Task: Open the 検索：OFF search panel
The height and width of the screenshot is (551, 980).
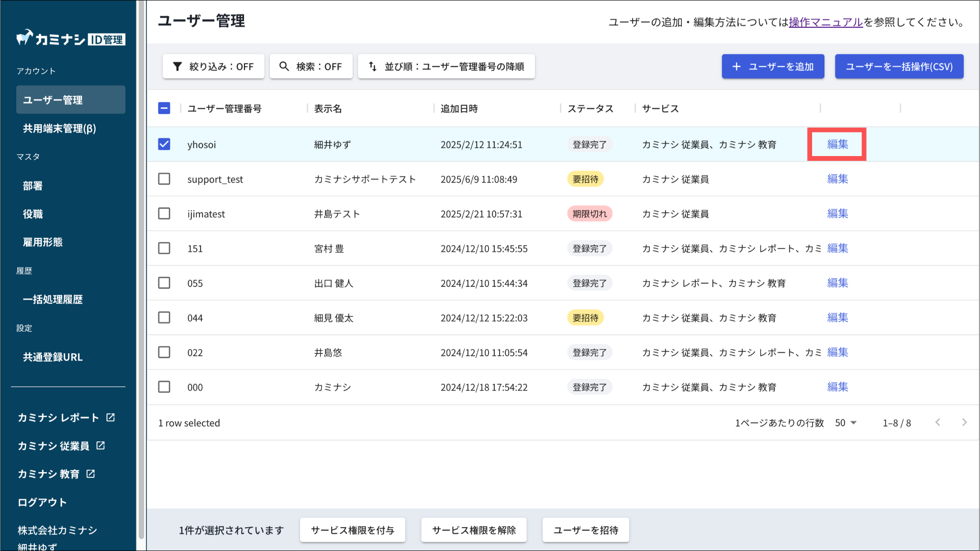Action: 311,67
